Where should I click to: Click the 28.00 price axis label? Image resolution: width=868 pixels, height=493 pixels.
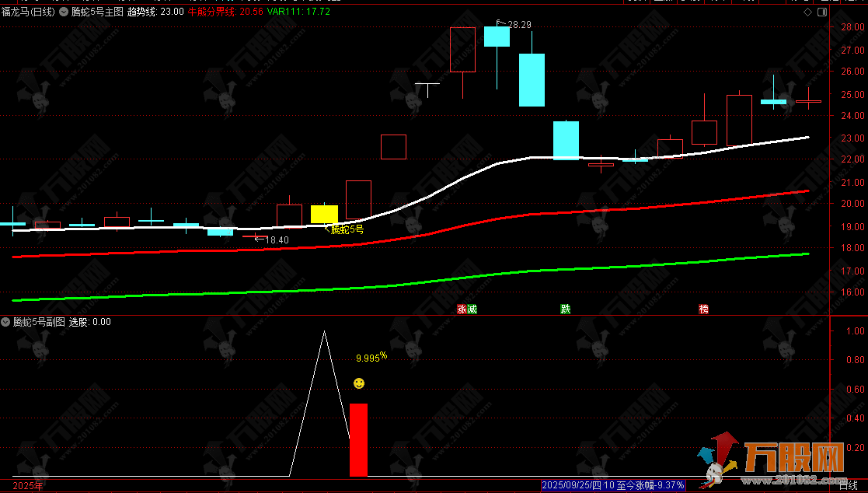pyautogui.click(x=852, y=27)
